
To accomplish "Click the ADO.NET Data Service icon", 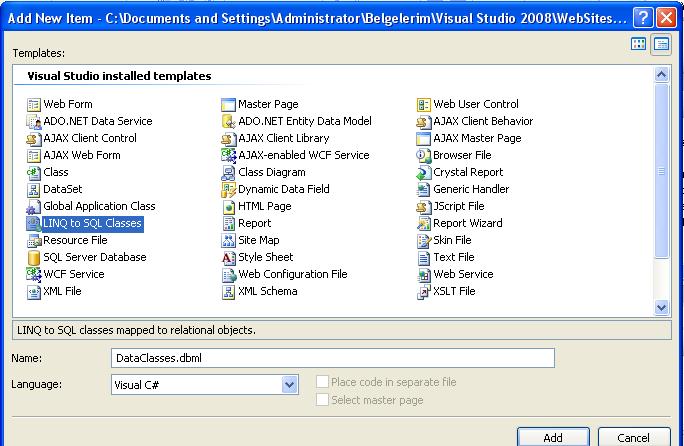I will click(34, 122).
